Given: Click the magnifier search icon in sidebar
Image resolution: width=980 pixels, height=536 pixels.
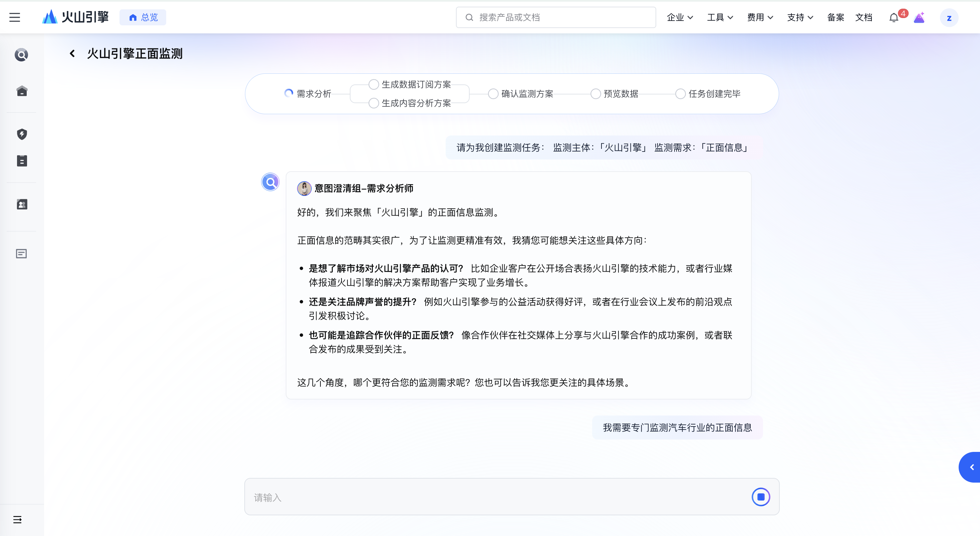Looking at the screenshot, I should coord(21,55).
